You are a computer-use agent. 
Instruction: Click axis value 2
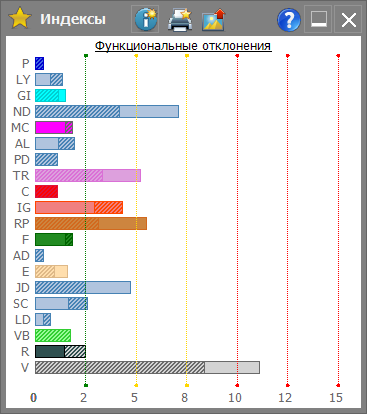click(x=84, y=398)
